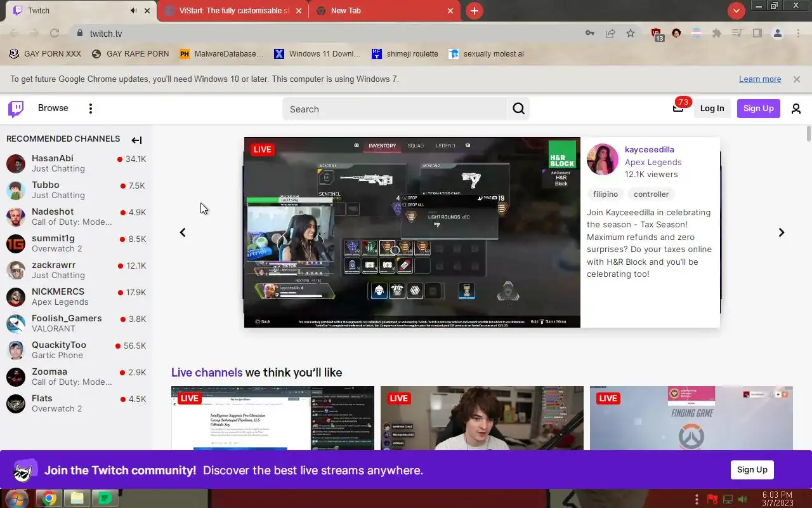This screenshot has height=508, width=812.
Task: Click the filipino tag
Action: [605, 194]
